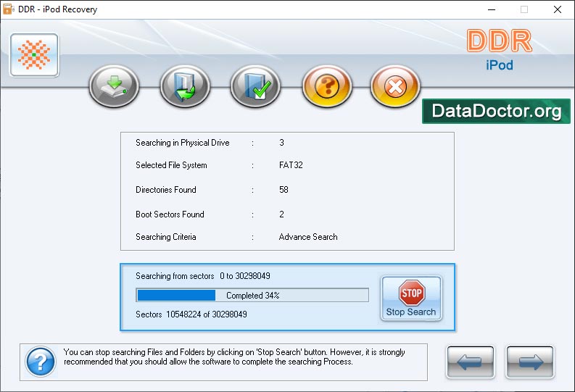This screenshot has height=392, width=575.
Task: Click the drive download toolbar icon
Action: [114, 86]
